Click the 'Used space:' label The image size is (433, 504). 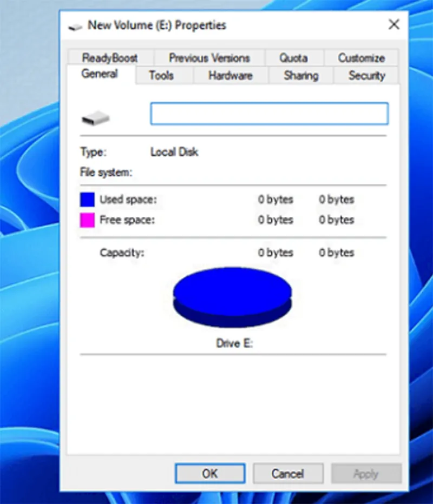[128, 200]
